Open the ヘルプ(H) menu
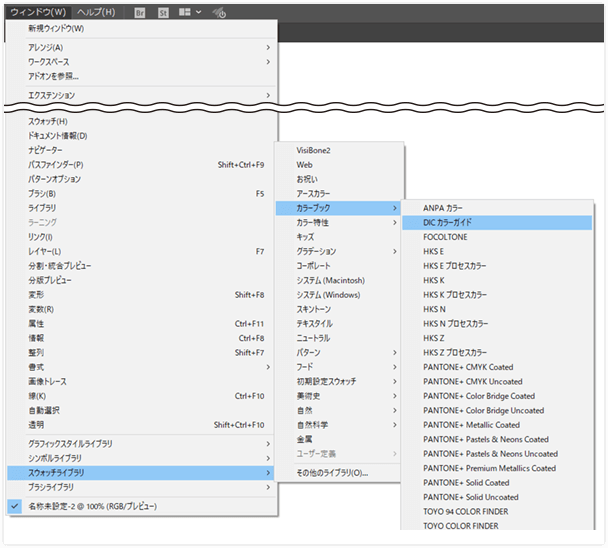The width and height of the screenshot is (608, 548). [x=96, y=12]
